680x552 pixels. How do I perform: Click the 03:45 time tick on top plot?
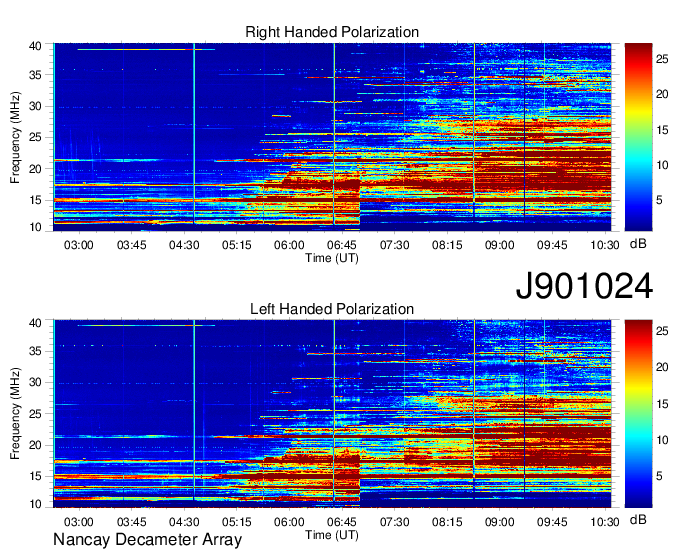(131, 245)
